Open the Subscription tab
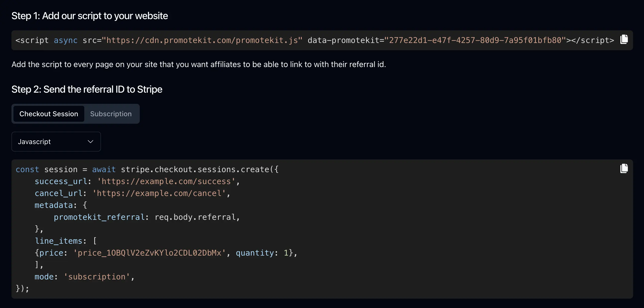 [x=111, y=114]
